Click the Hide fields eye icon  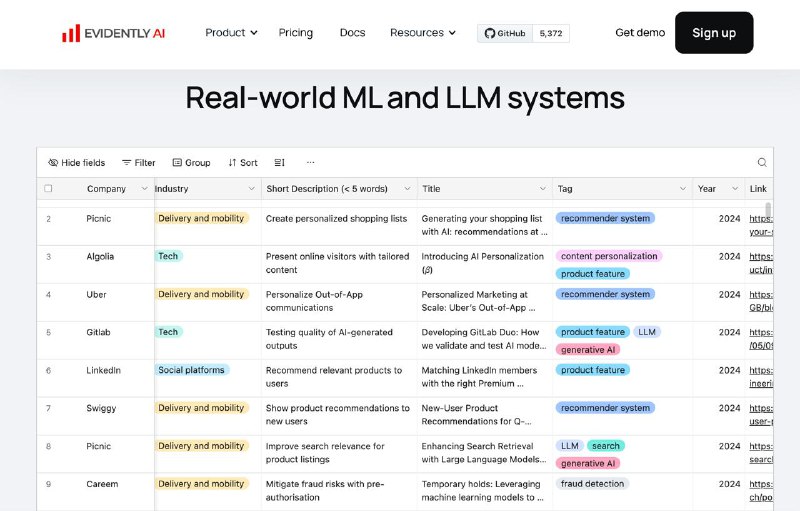[x=53, y=163]
